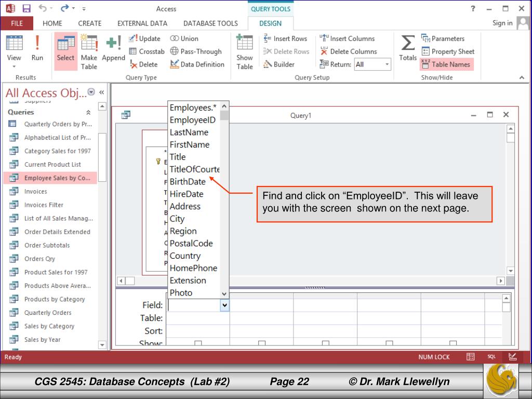This screenshot has width=532, height=399.
Task: Click the Field cell dropdown arrow
Action: [224, 305]
